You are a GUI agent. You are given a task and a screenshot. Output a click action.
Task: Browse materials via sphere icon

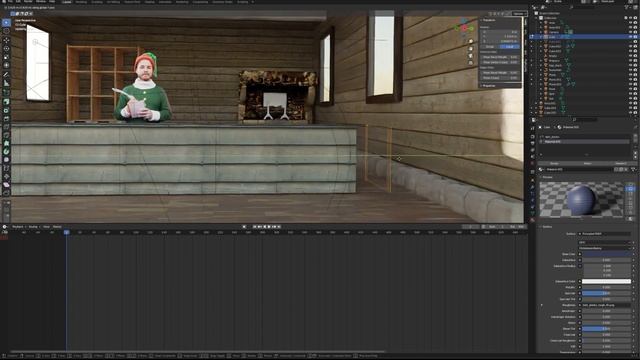pos(542,169)
